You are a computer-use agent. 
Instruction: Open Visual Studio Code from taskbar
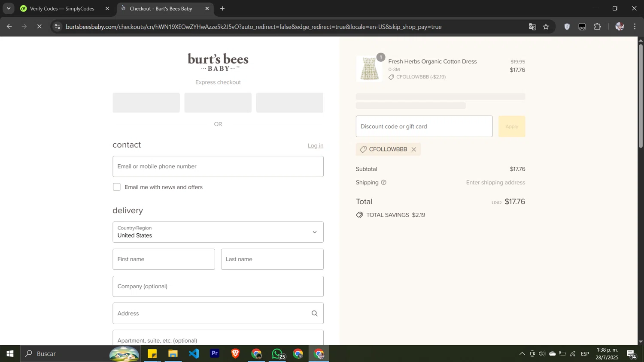point(194,354)
